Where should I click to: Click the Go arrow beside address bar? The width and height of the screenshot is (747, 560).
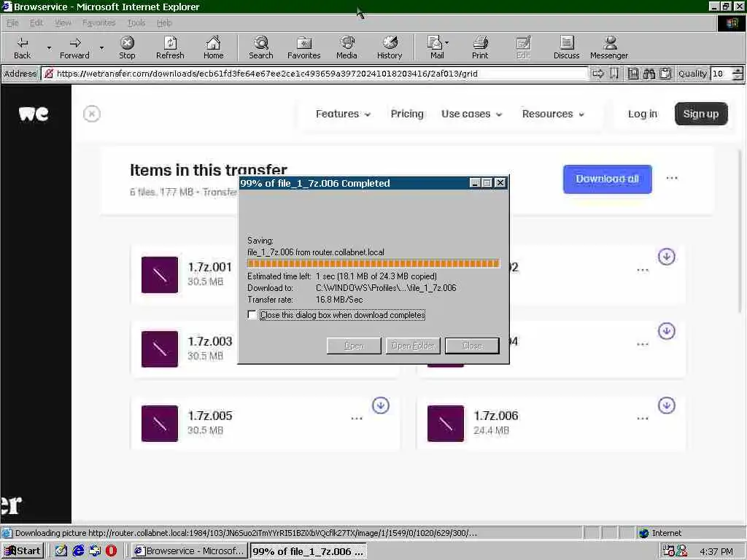point(598,74)
